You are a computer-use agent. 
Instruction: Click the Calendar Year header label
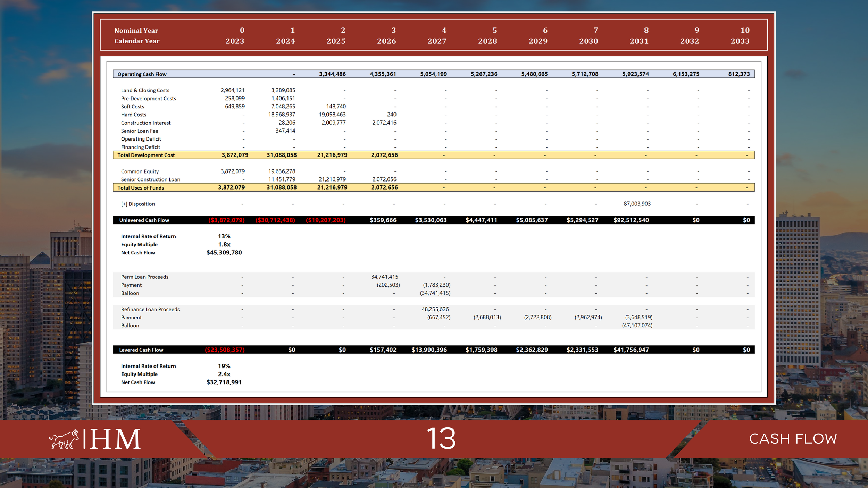click(137, 41)
